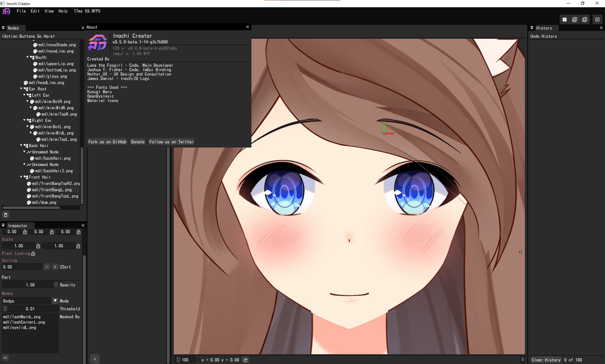The width and height of the screenshot is (605, 364).
Task: Click the lock icon beside the Scale field
Action: tap(38, 246)
